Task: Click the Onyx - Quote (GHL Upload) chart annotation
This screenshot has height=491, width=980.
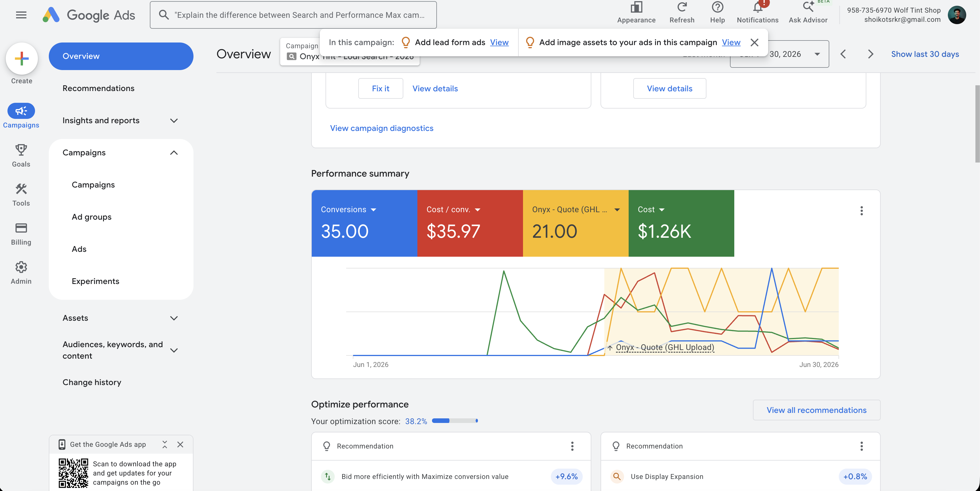Action: point(665,347)
